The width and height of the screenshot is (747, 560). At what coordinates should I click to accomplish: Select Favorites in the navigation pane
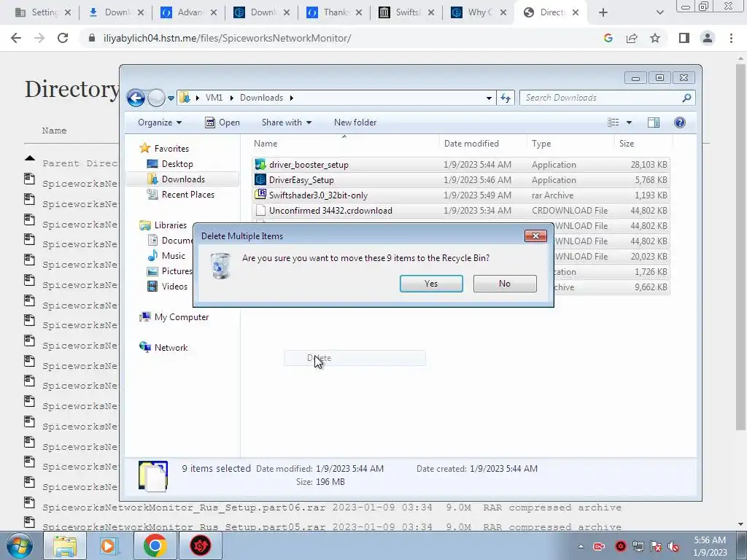pyautogui.click(x=171, y=149)
